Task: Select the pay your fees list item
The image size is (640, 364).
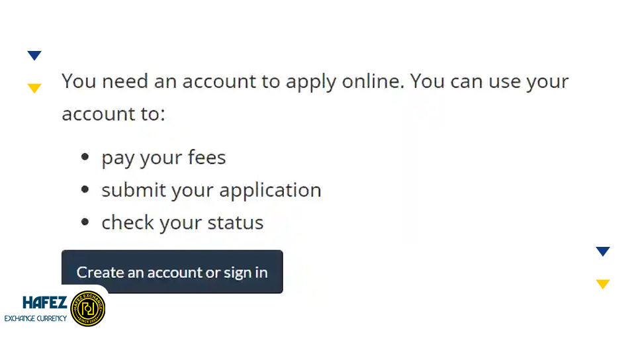Action: pos(163,158)
